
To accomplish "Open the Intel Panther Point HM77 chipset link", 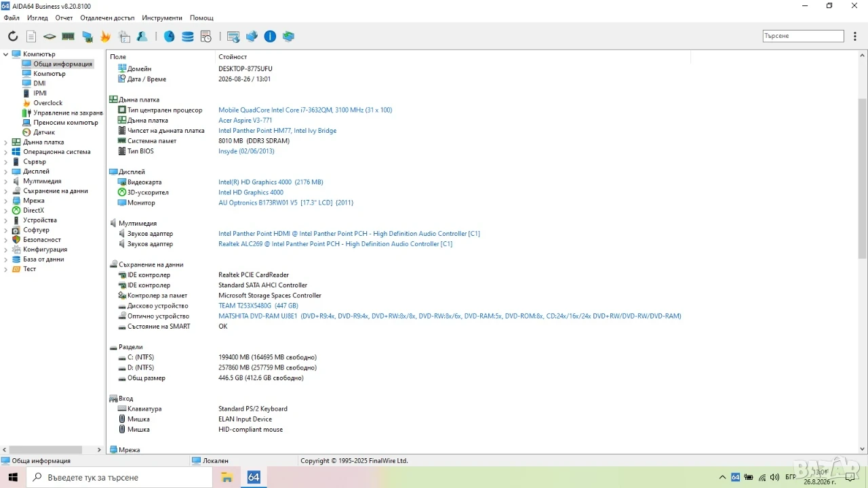I will (277, 131).
